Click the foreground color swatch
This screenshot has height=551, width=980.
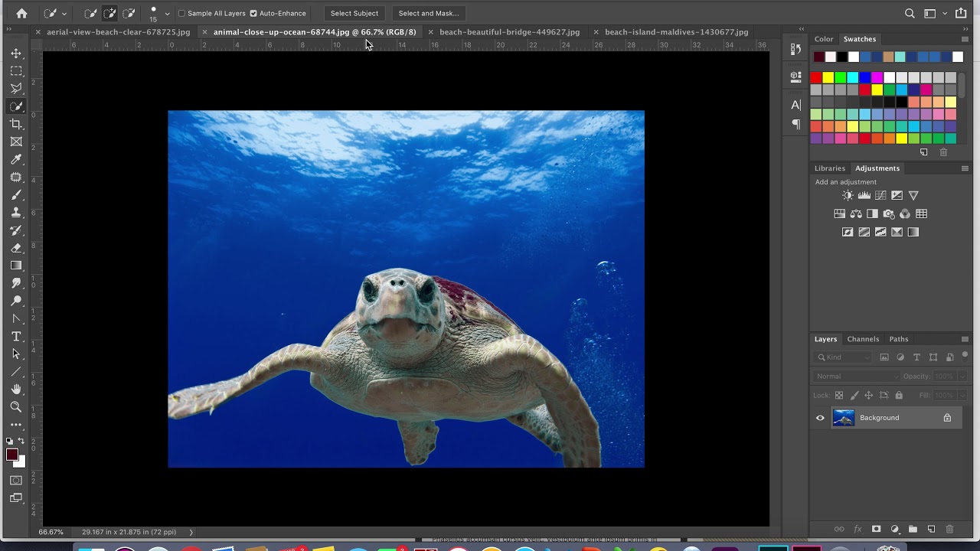(12, 455)
